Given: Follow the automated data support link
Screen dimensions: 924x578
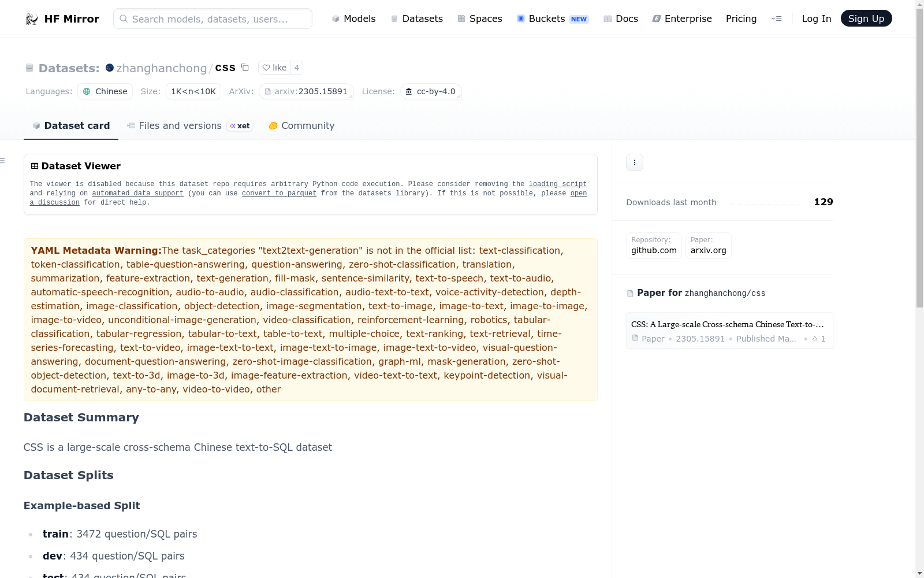Looking at the screenshot, I should (137, 193).
